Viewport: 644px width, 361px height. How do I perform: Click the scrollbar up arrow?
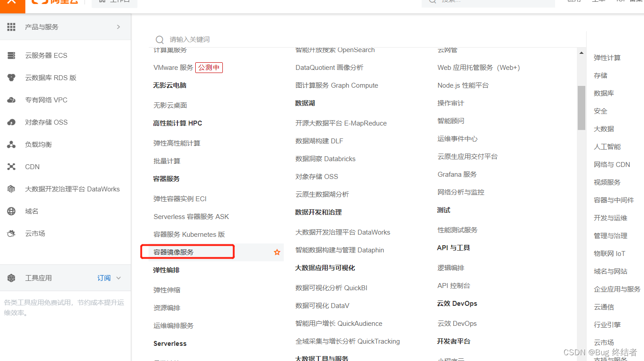point(581,53)
